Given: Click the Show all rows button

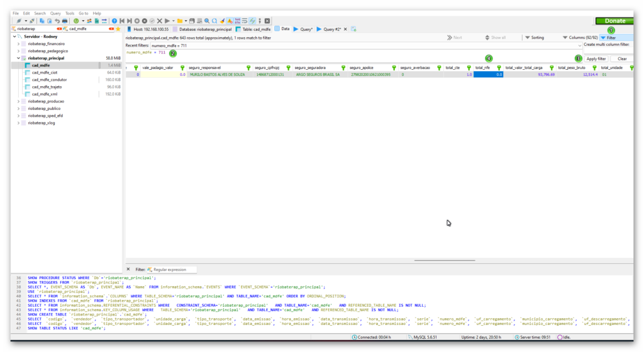Looking at the screenshot, I should [x=495, y=38].
